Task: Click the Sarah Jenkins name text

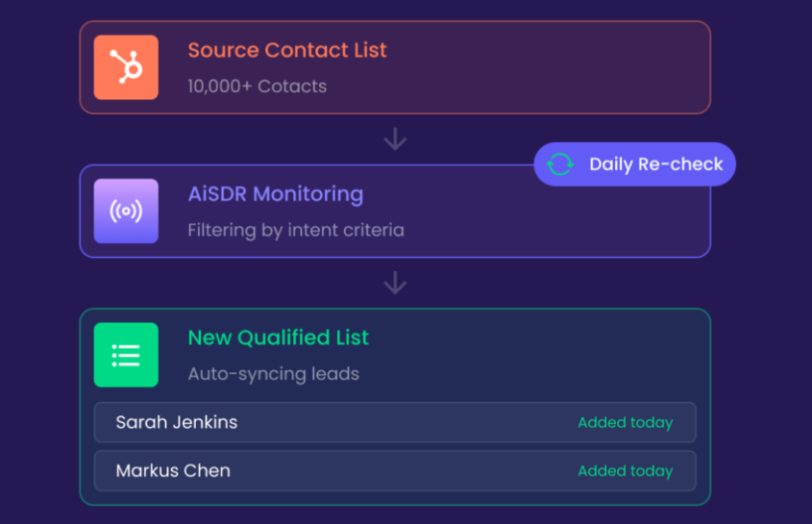Action: click(x=177, y=422)
